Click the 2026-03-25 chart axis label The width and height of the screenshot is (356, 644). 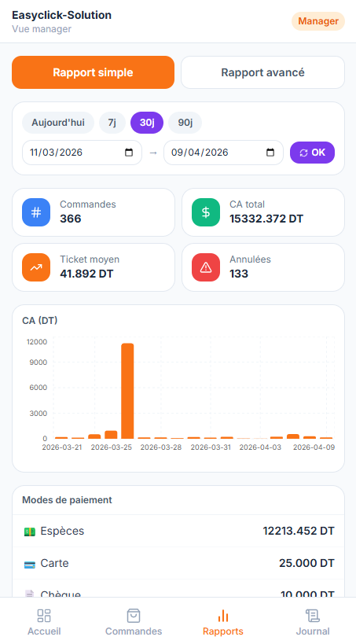112,447
